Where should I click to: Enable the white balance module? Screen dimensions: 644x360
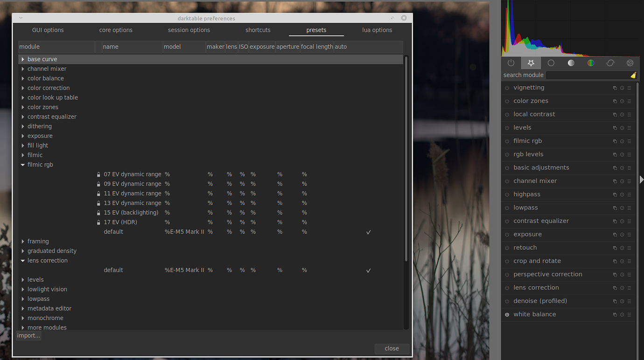(507, 314)
